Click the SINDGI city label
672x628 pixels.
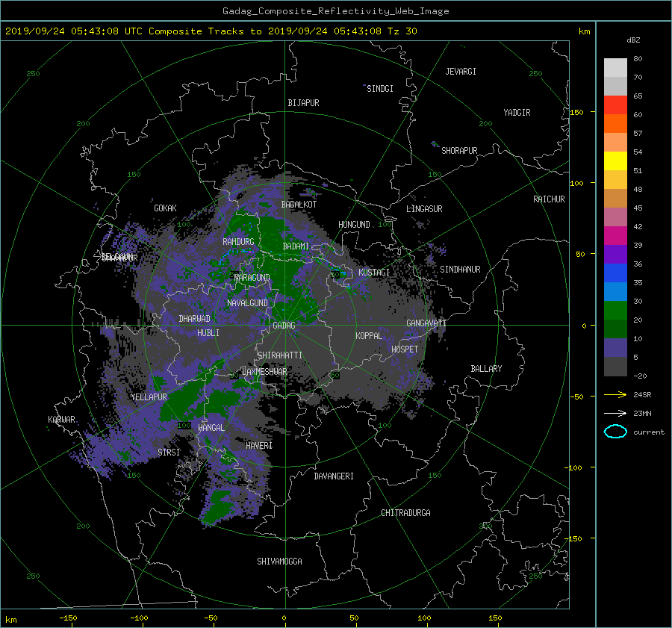point(380,89)
